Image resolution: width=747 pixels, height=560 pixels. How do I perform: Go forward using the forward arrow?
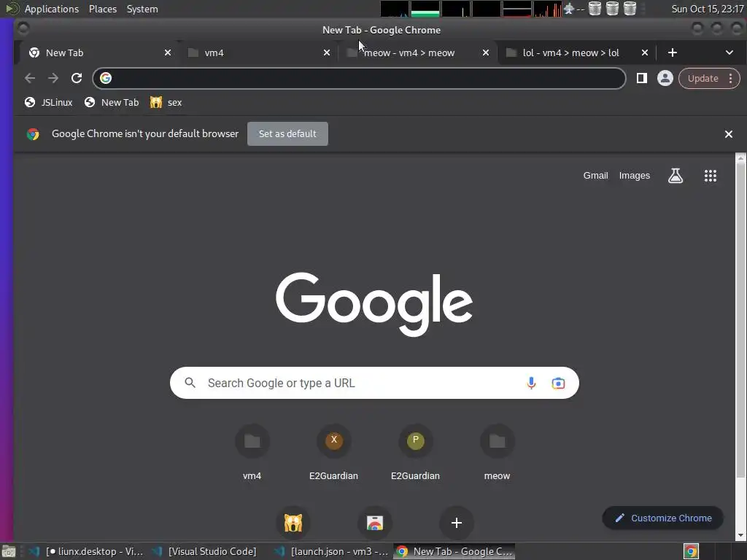point(53,78)
